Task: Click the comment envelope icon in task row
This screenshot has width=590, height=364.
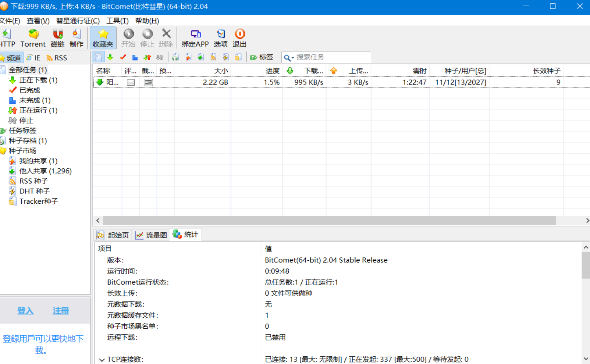Action: click(x=131, y=82)
